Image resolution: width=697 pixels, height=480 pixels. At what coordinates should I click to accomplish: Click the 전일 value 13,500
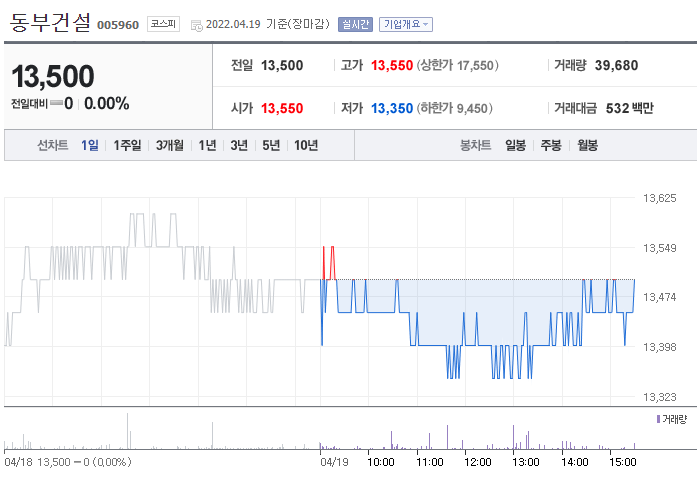(282, 65)
